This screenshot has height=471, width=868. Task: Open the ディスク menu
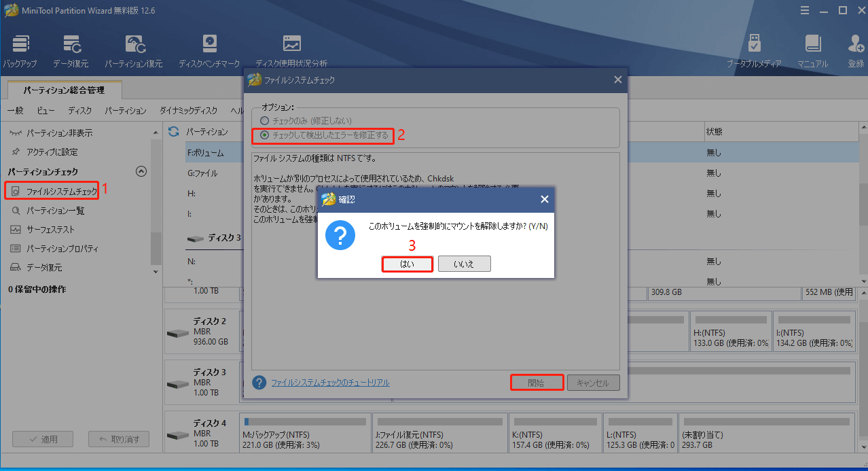click(x=79, y=111)
